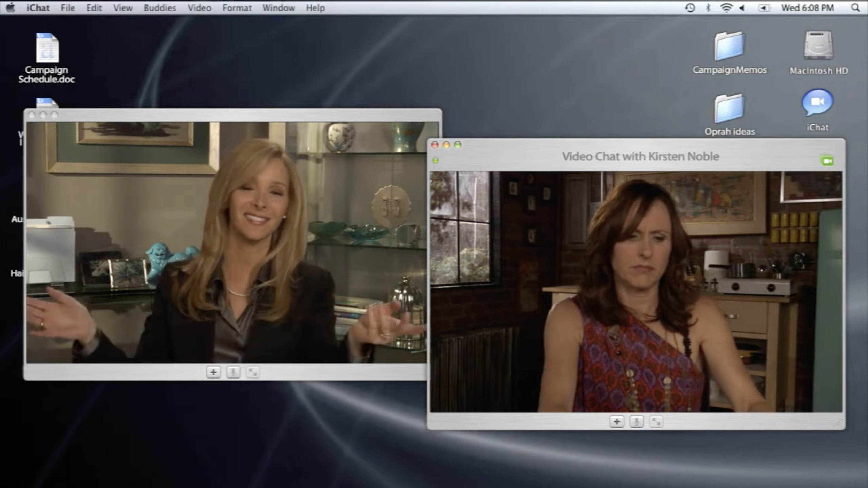
Task: Click the green status dot beside the chat title
Action: coord(435,160)
